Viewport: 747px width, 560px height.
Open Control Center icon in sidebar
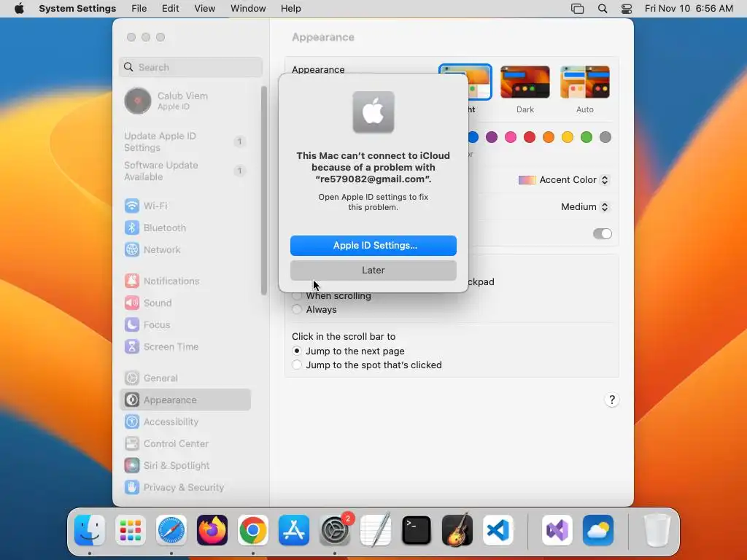(x=132, y=444)
